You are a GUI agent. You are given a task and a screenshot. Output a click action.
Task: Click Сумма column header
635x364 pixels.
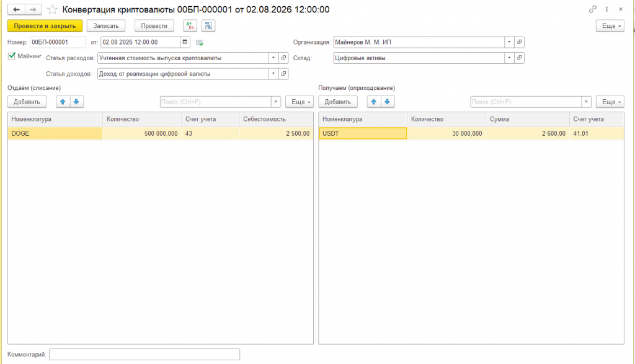click(528, 119)
